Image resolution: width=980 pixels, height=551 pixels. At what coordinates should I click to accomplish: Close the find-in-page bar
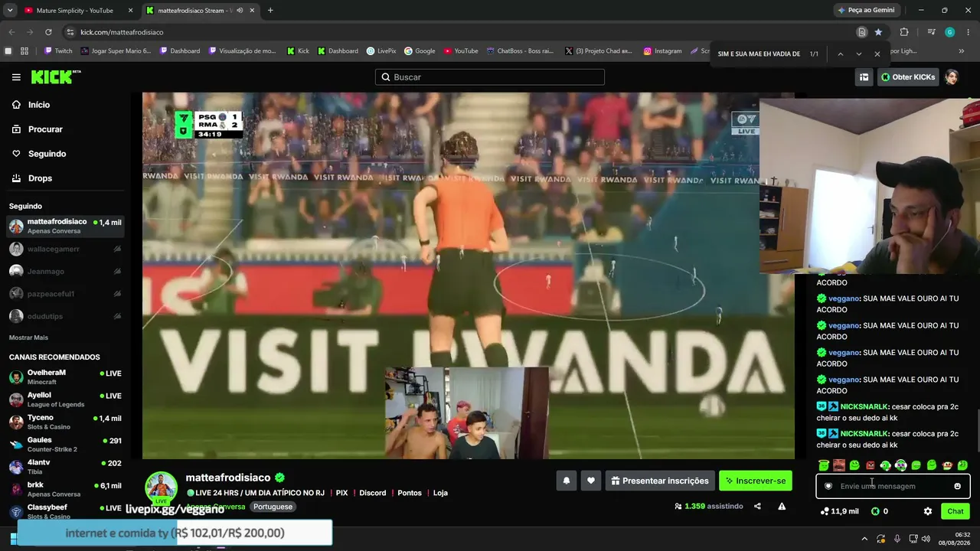coord(877,54)
